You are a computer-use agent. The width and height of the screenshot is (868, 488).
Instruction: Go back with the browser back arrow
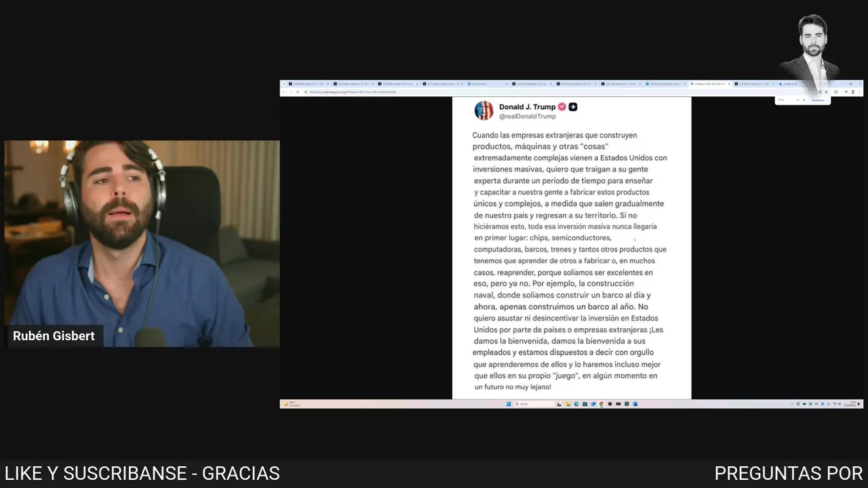pyautogui.click(x=283, y=91)
